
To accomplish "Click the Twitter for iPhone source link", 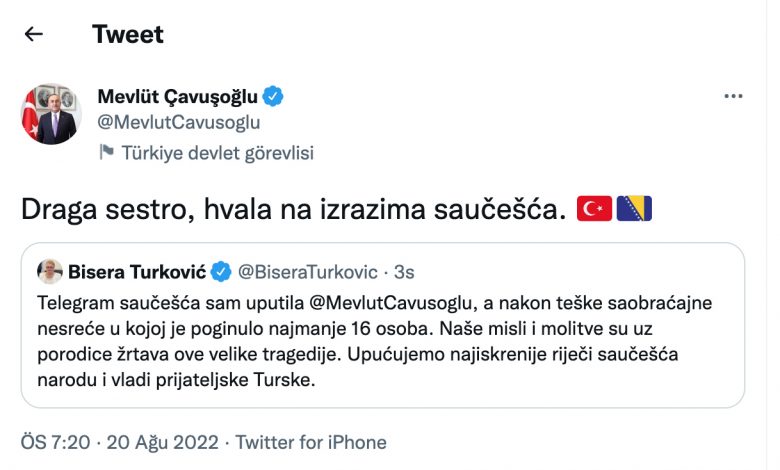I will (310, 442).
